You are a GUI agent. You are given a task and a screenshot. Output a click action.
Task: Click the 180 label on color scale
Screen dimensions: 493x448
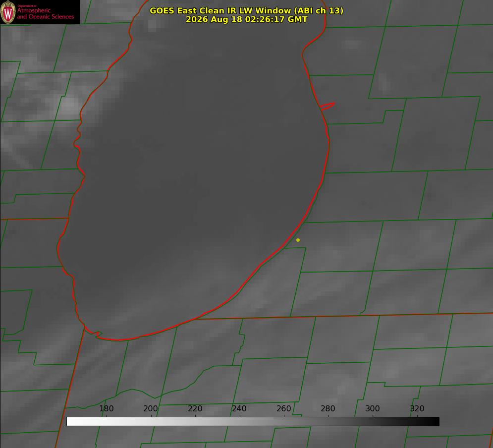[x=106, y=408]
